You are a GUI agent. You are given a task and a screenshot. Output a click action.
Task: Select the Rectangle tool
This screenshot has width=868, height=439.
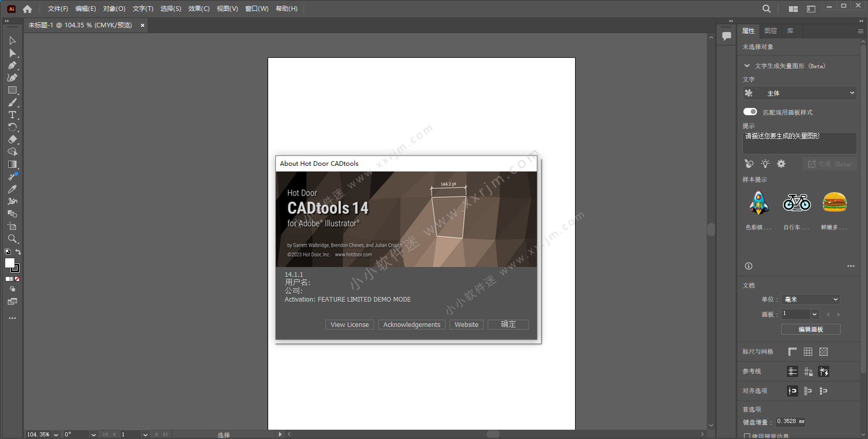[12, 90]
